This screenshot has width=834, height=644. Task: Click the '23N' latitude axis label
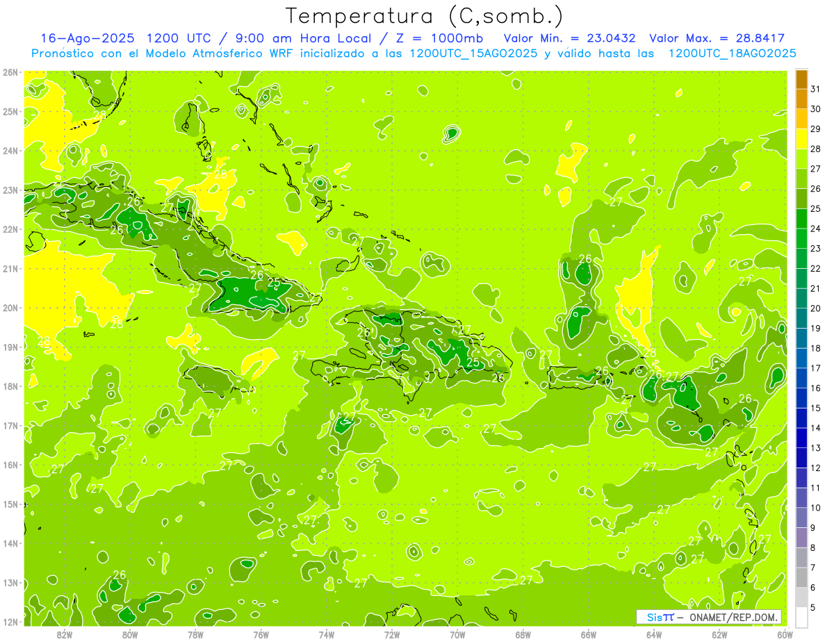[x=10, y=190]
